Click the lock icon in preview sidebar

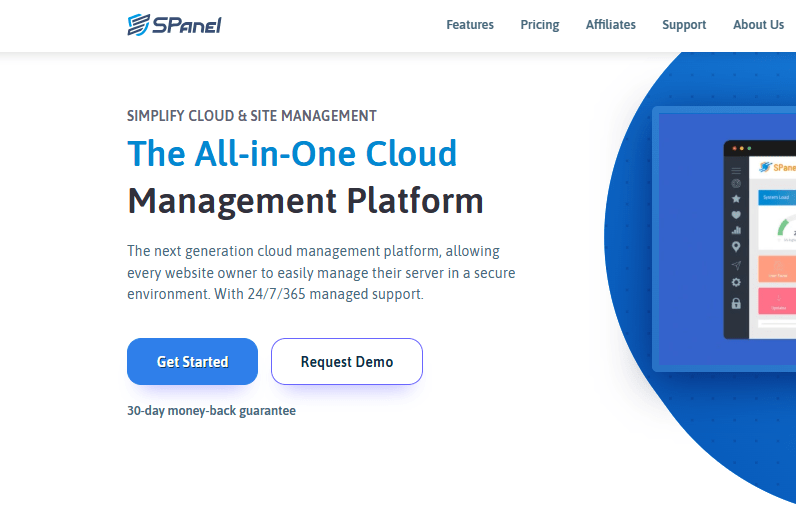tap(736, 304)
